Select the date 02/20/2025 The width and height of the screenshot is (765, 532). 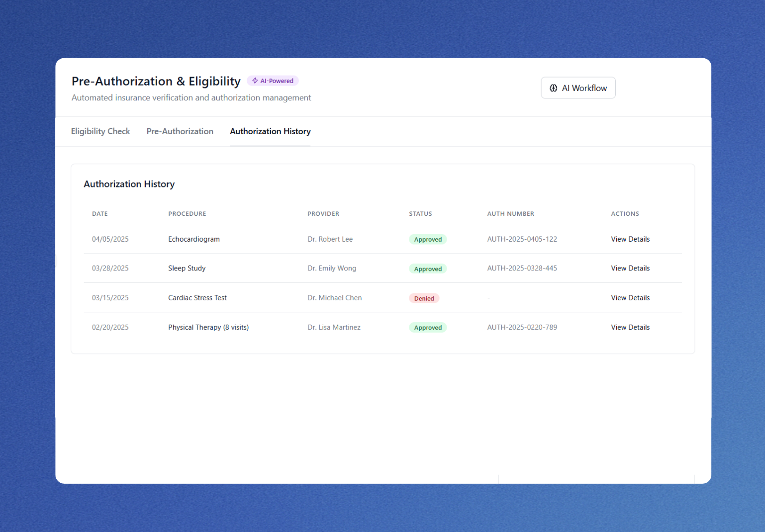point(110,327)
